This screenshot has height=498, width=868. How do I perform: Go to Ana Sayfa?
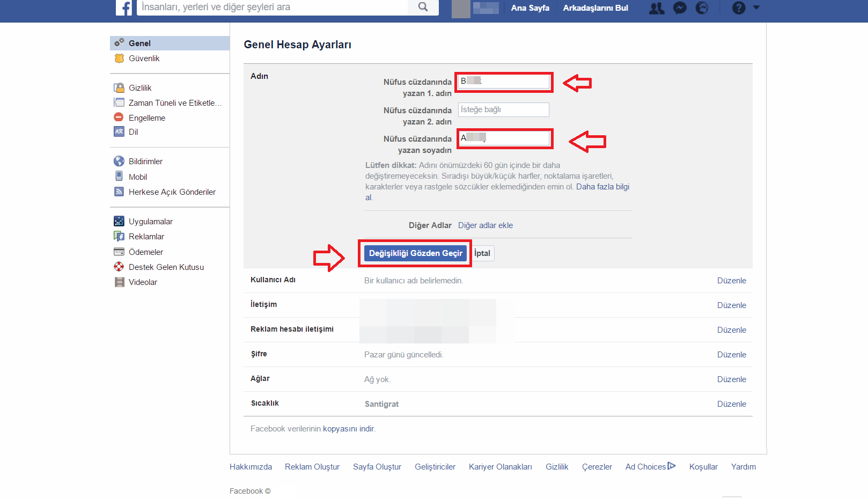[530, 8]
